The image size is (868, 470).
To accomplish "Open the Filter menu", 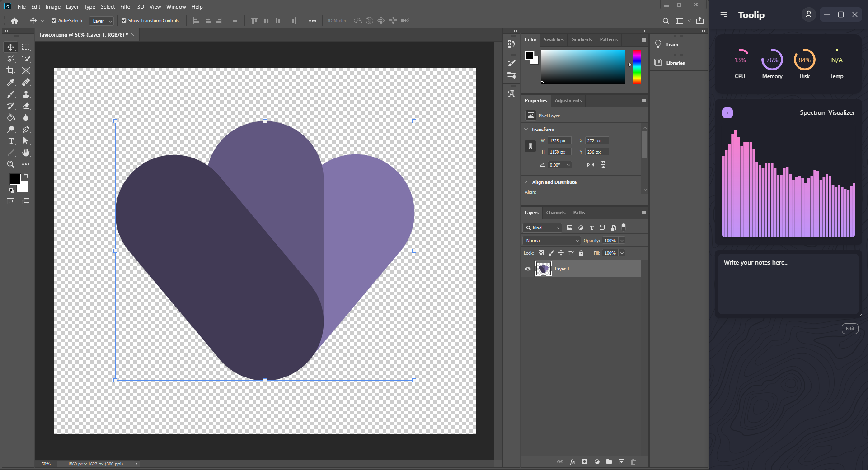I will (x=126, y=7).
